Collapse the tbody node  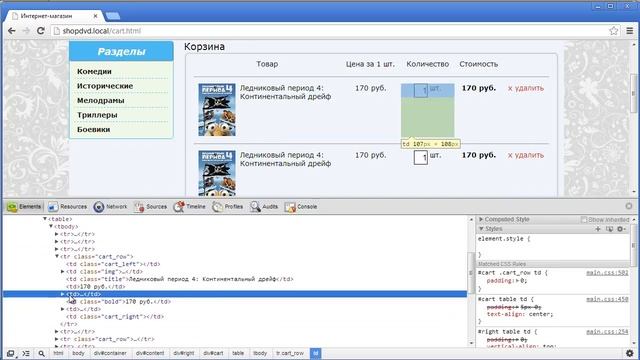click(51, 227)
